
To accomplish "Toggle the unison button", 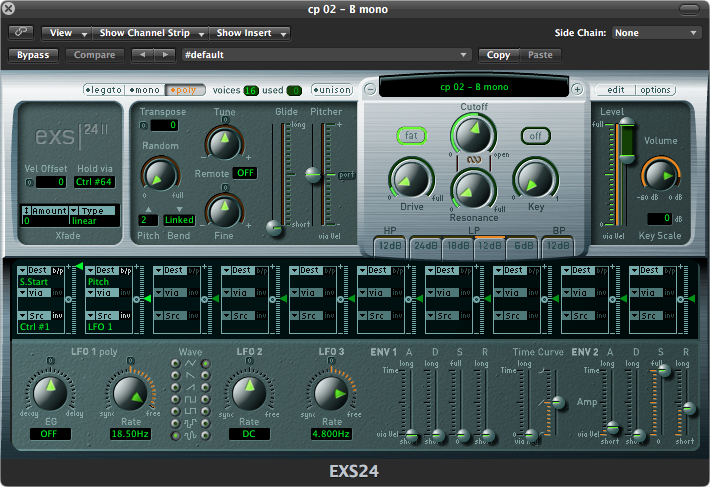I will click(332, 90).
